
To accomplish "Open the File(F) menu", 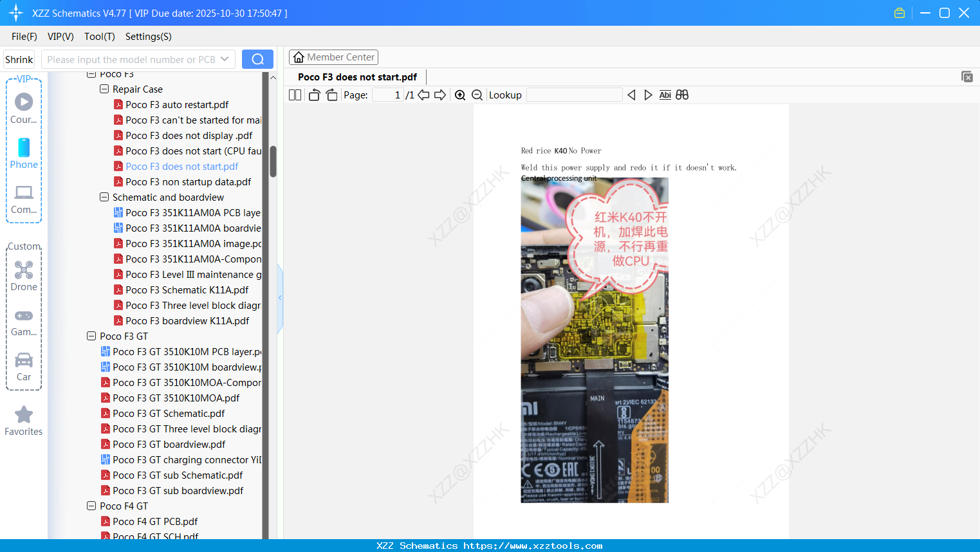I will click(24, 37).
